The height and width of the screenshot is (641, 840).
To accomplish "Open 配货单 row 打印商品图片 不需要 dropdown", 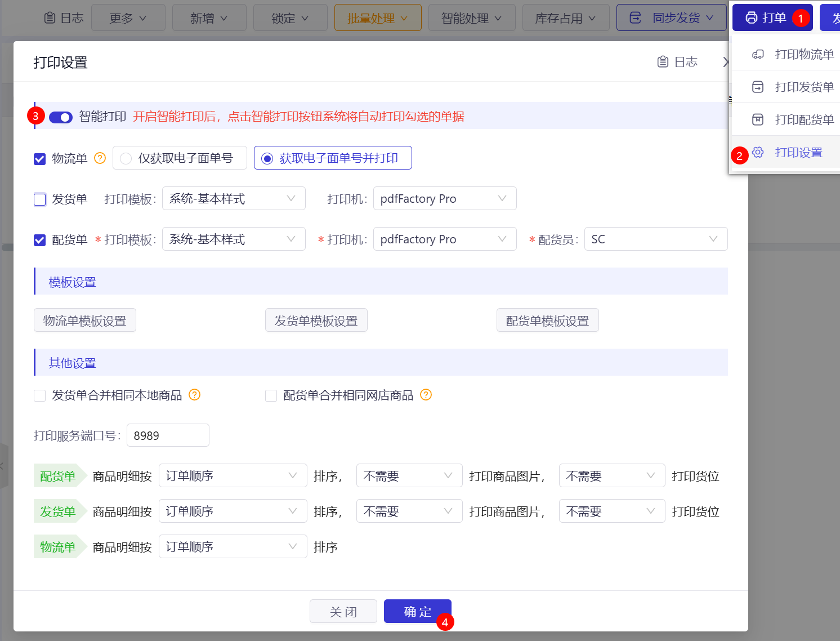I will coord(409,475).
